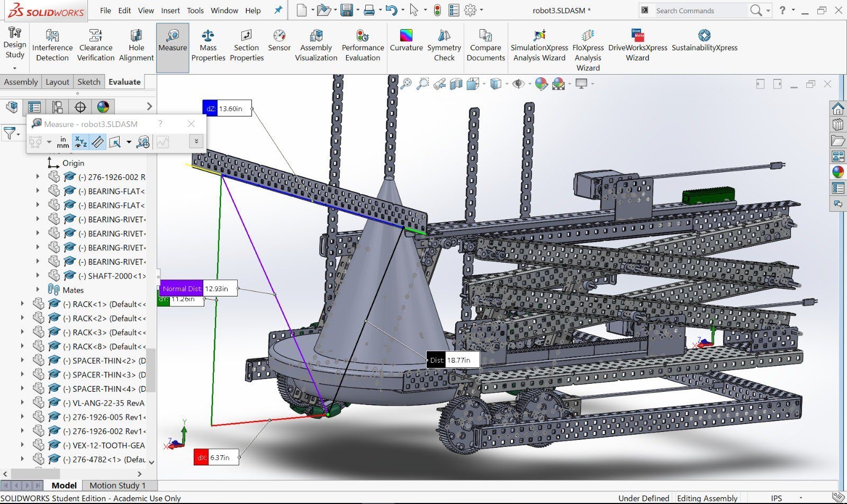Select the purple Normal Dist 12.93in callout
Image resolution: width=847 pixels, height=504 pixels.
(x=199, y=289)
